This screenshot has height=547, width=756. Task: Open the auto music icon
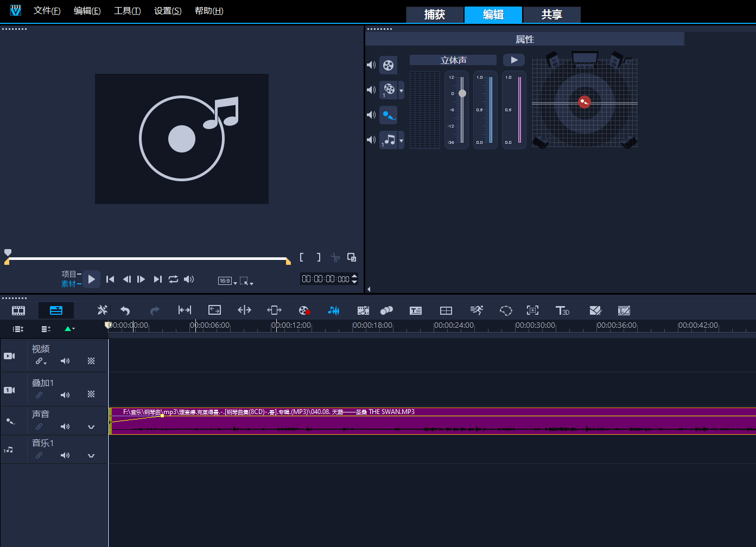pos(363,310)
